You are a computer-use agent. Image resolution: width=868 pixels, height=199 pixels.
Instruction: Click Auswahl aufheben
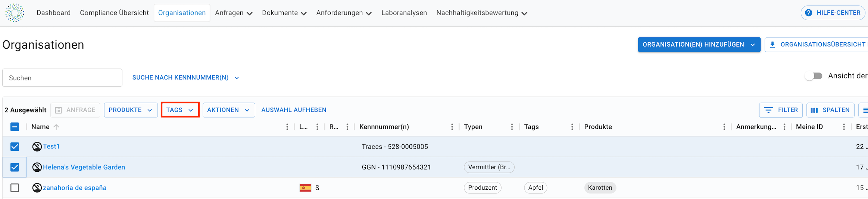click(294, 110)
